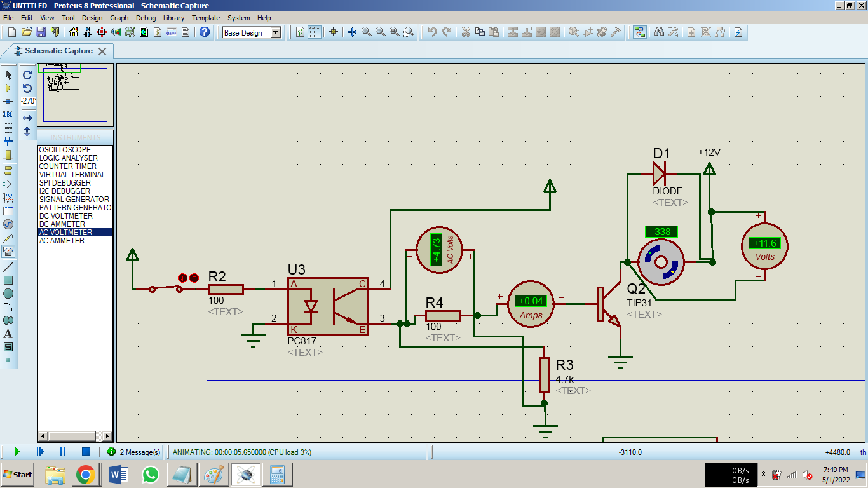
Task: Open the blue Help question mark icon
Action: point(205,32)
